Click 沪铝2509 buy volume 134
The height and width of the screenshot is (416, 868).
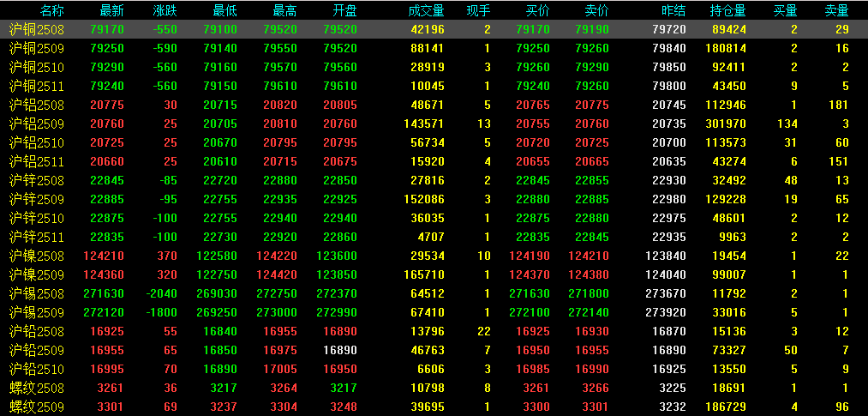[787, 124]
